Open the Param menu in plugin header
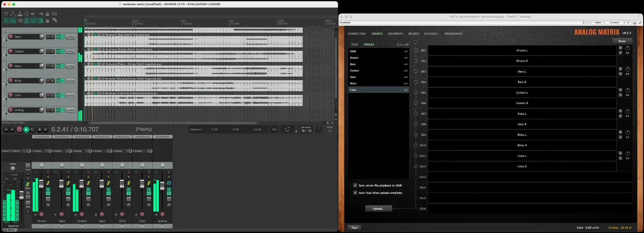Image resolution: width=644 pixels, height=233 pixels. pyautogui.click(x=598, y=22)
